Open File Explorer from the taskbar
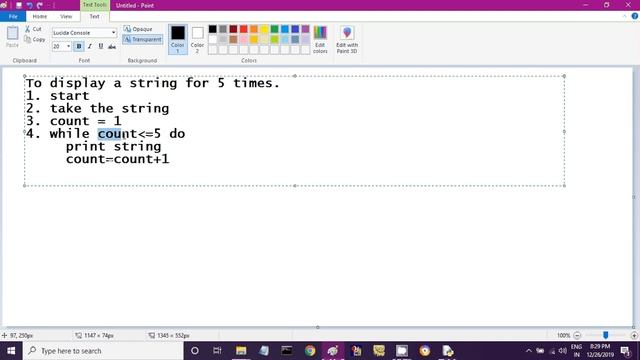 click(x=241, y=351)
